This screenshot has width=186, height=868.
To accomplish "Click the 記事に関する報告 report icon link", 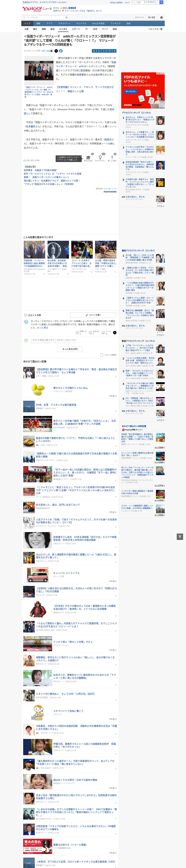I will coord(31,160).
